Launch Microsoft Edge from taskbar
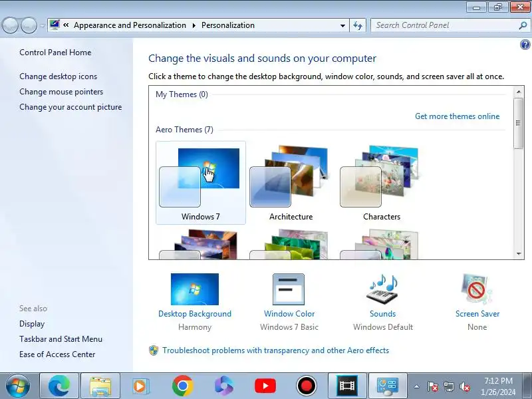This screenshot has width=532, height=399. 59,386
